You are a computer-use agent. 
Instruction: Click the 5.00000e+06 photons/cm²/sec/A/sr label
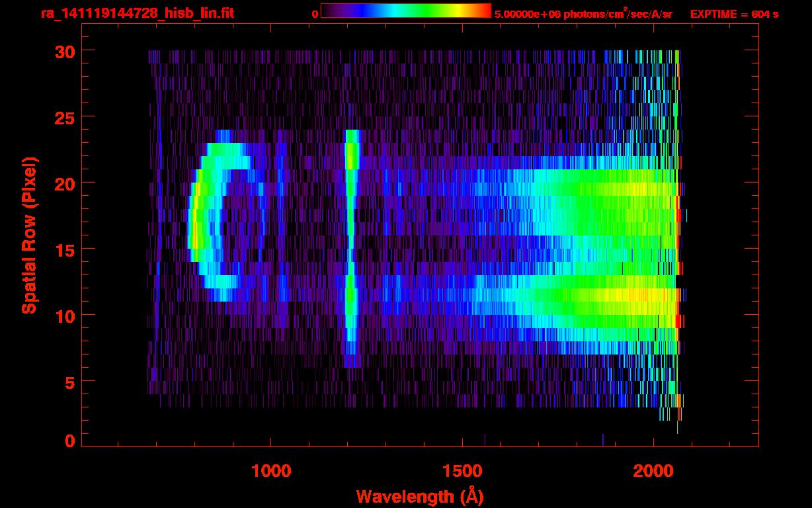583,13
